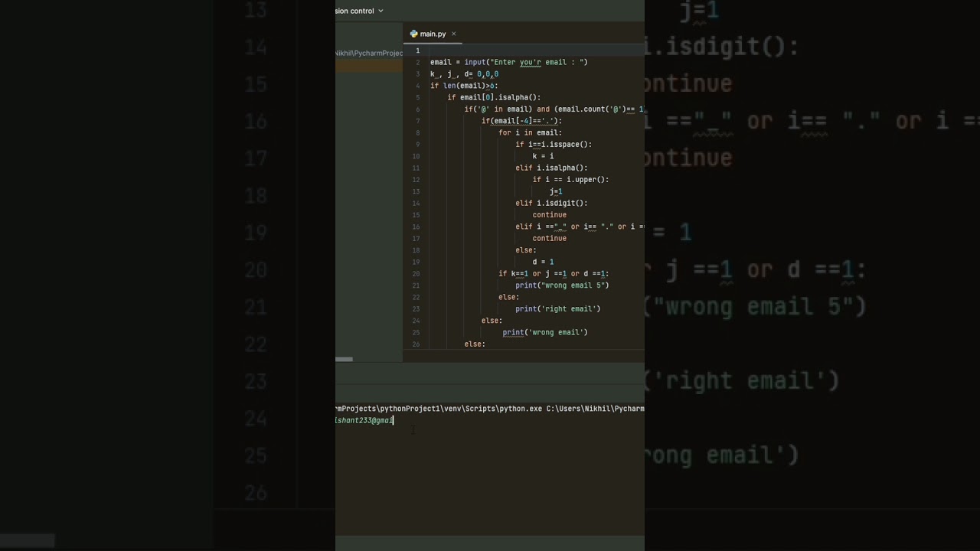Click the 'if len(email)>6:' line
The image size is (980, 551).
(464, 86)
